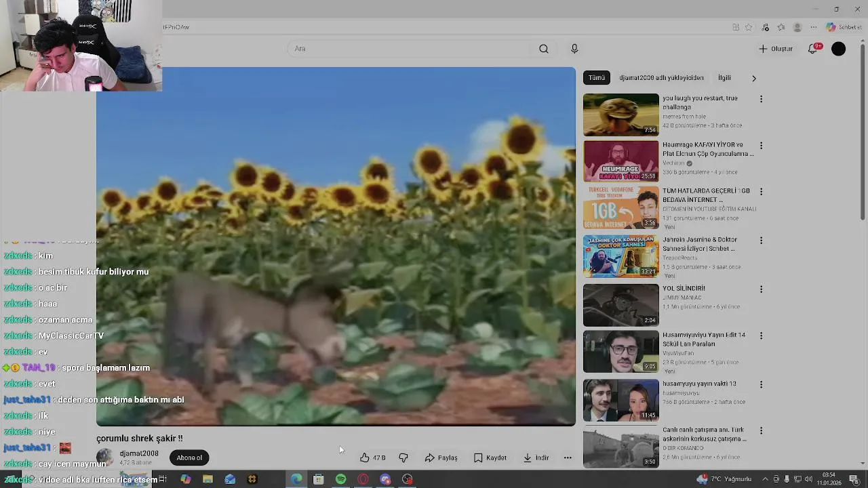The image size is (868, 488).
Task: Click chat message 'spora başlamam lazım'
Action: point(106,368)
